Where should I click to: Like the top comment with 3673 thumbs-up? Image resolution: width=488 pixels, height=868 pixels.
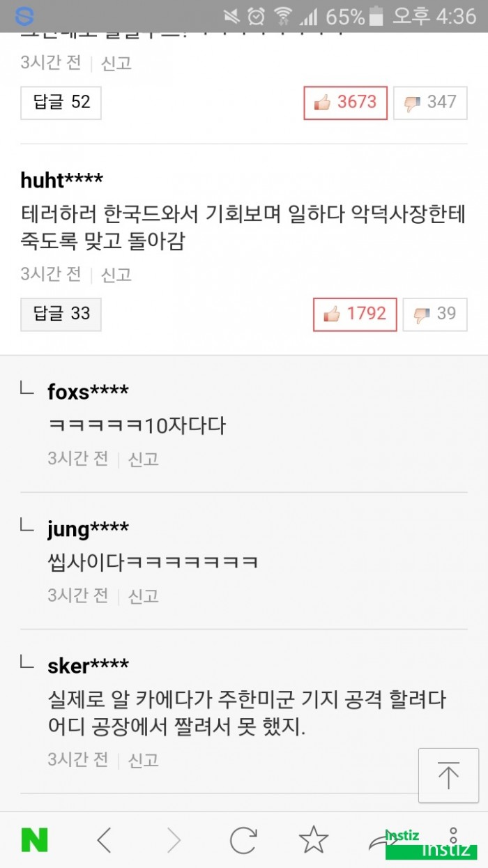click(x=345, y=102)
